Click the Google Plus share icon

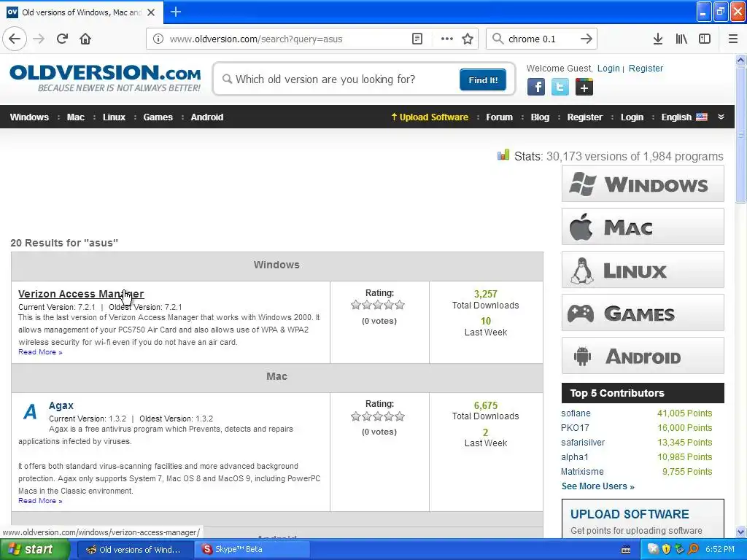(584, 87)
